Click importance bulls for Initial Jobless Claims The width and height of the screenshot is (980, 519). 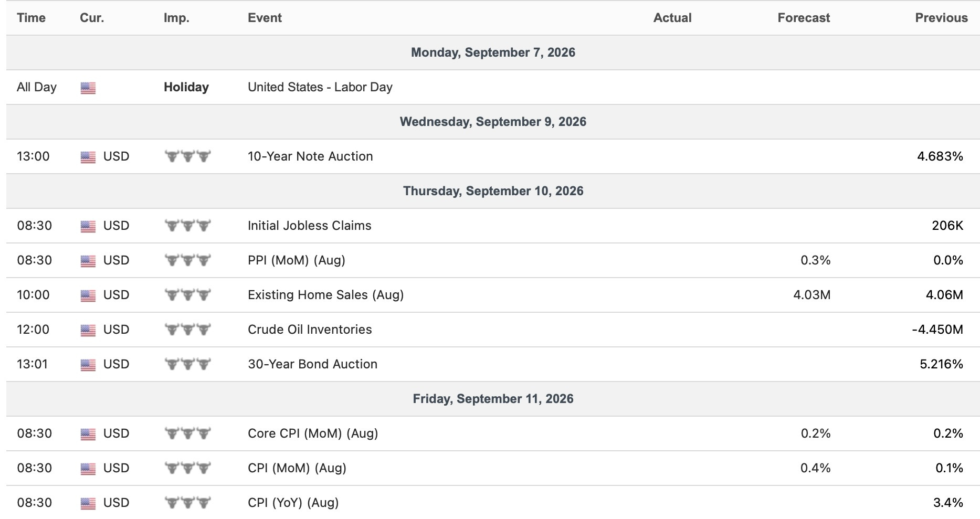pos(187,226)
